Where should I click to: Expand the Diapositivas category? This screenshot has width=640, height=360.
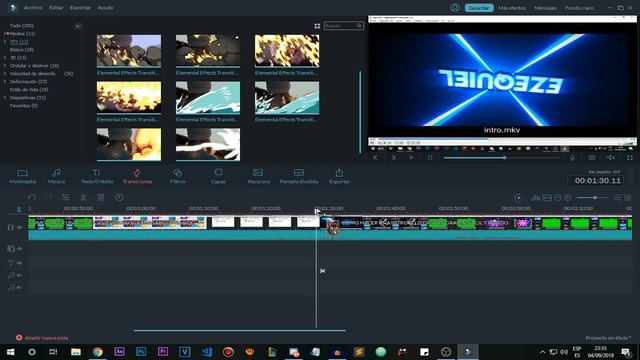[x=5, y=98]
